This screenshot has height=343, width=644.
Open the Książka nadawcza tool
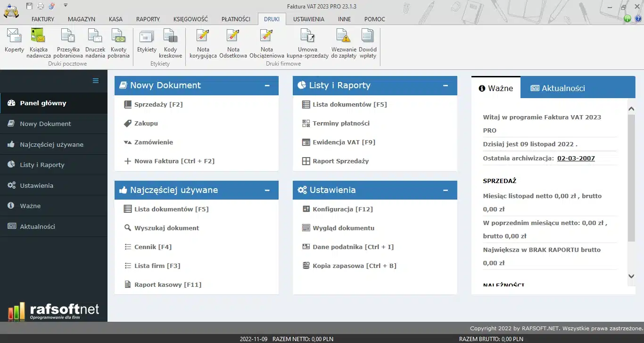(38, 42)
